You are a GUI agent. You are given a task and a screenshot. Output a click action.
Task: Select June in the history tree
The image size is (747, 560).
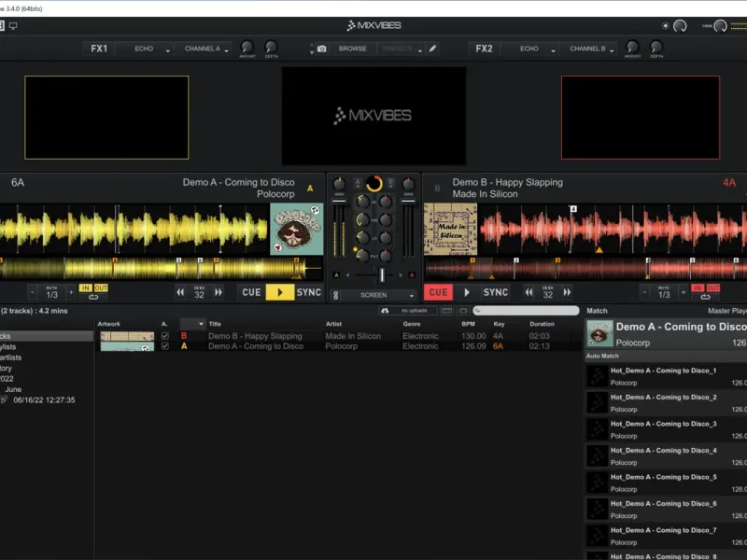(13, 389)
